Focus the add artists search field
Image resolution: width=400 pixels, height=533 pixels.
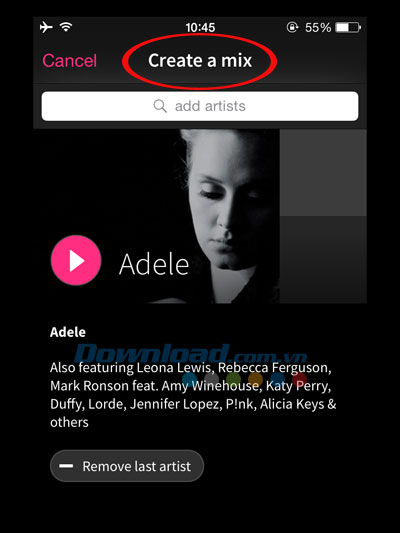coord(200,106)
